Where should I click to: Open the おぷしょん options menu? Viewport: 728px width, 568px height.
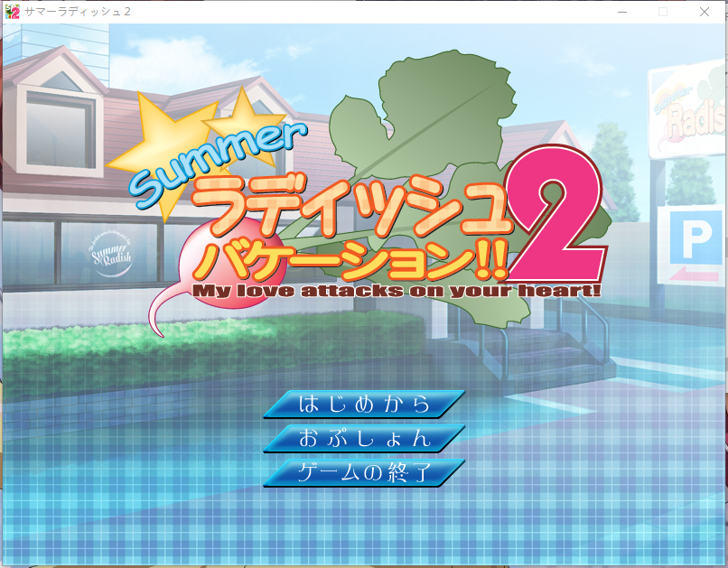point(364,438)
